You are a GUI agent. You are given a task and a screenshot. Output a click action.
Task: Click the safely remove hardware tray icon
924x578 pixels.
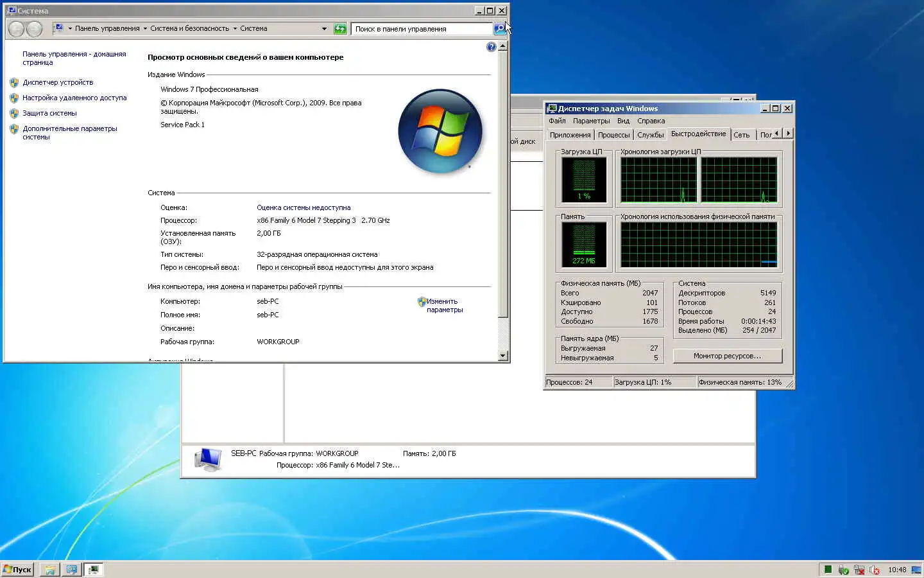(x=844, y=570)
